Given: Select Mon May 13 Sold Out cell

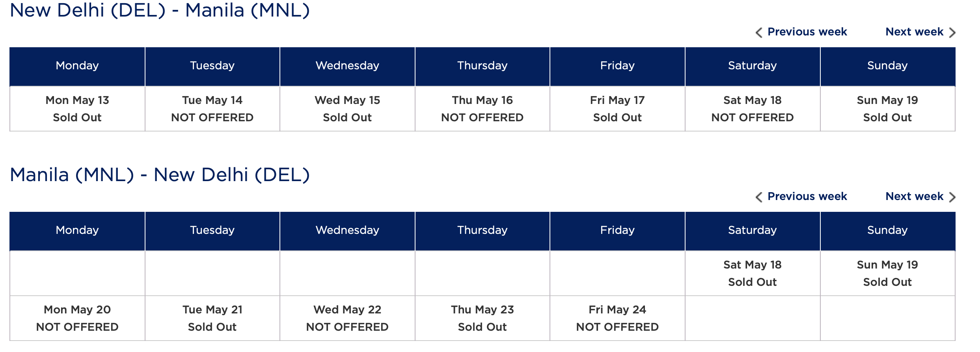Looking at the screenshot, I should (x=77, y=109).
